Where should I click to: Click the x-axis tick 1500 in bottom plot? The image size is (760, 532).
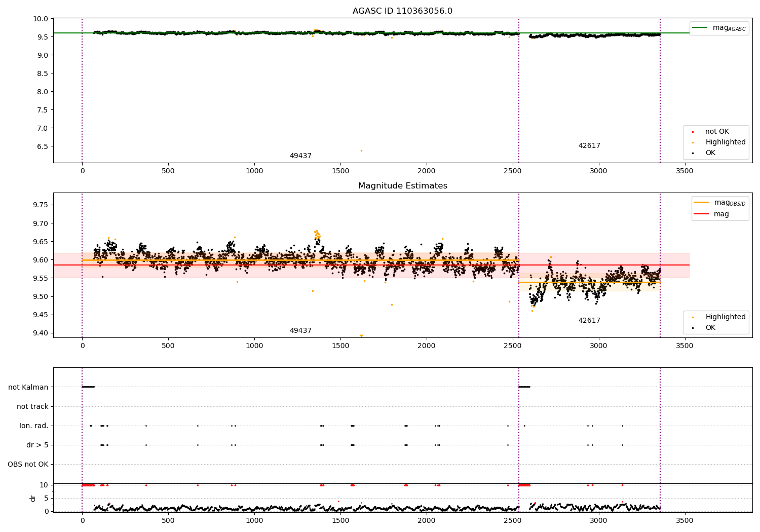coord(340,520)
